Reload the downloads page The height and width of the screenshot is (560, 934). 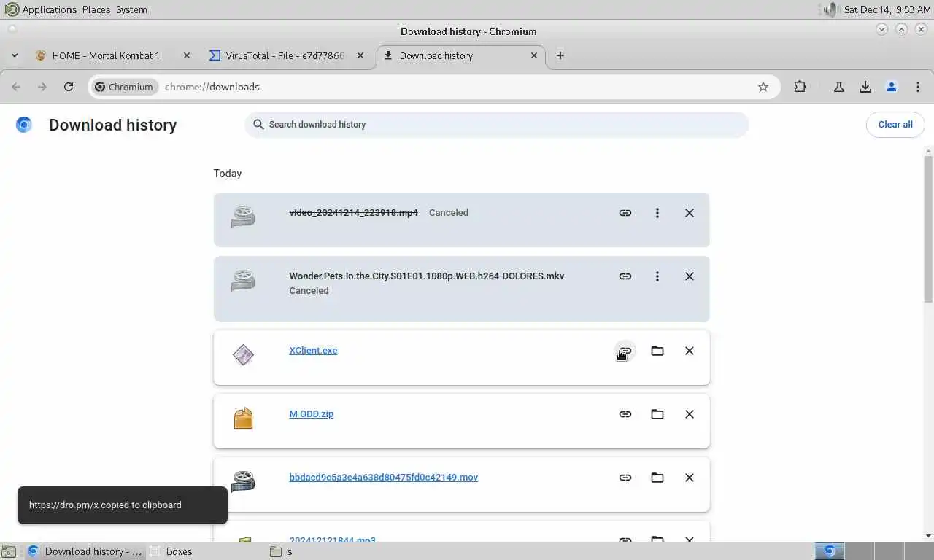pyautogui.click(x=69, y=87)
